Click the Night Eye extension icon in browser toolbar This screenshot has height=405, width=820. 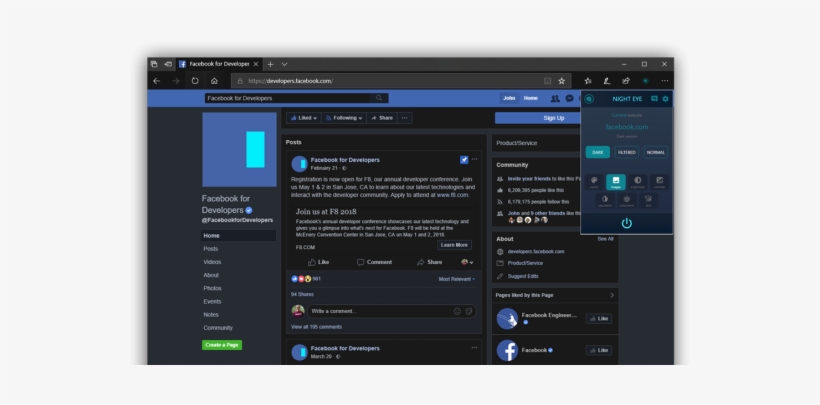645,81
